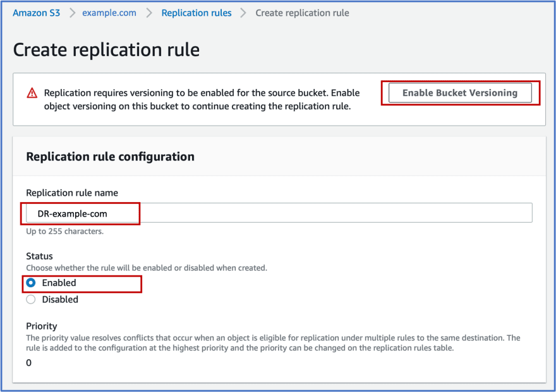Click the 'Up to 255 characters.' hint
The width and height of the screenshot is (556, 392).
tap(65, 231)
